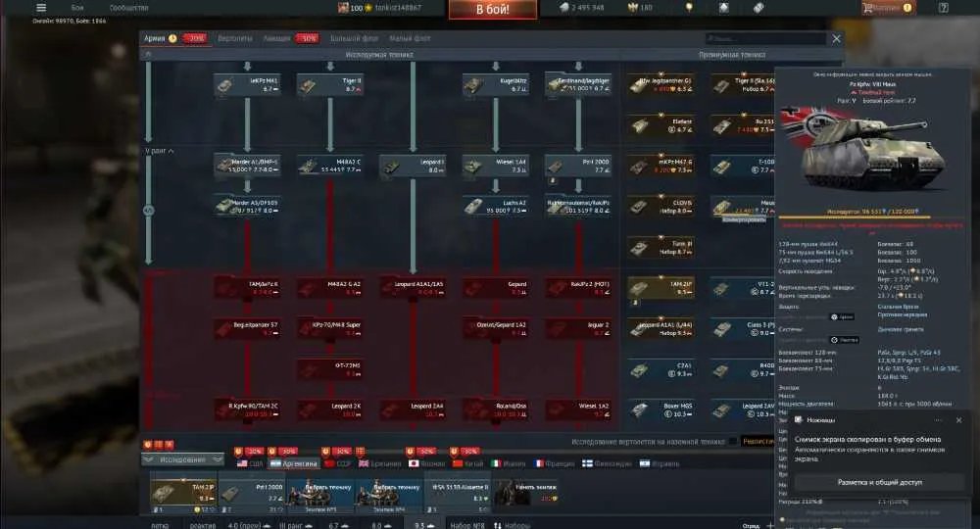This screenshot has width=980, height=529.
Task: Select the locked Leopard 2K card
Action: click(330, 409)
